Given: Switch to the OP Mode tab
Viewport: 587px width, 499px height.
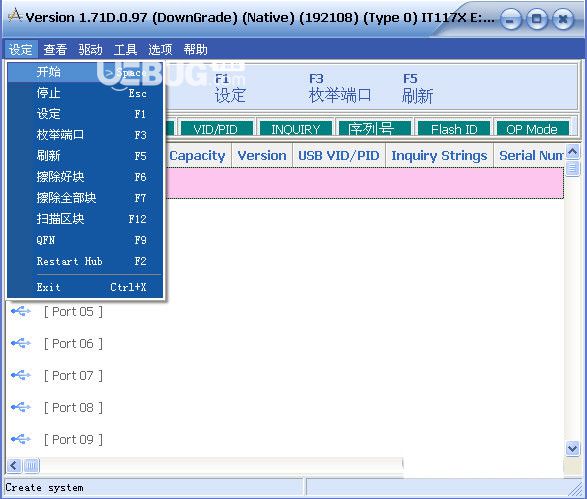Looking at the screenshot, I should (x=532, y=129).
